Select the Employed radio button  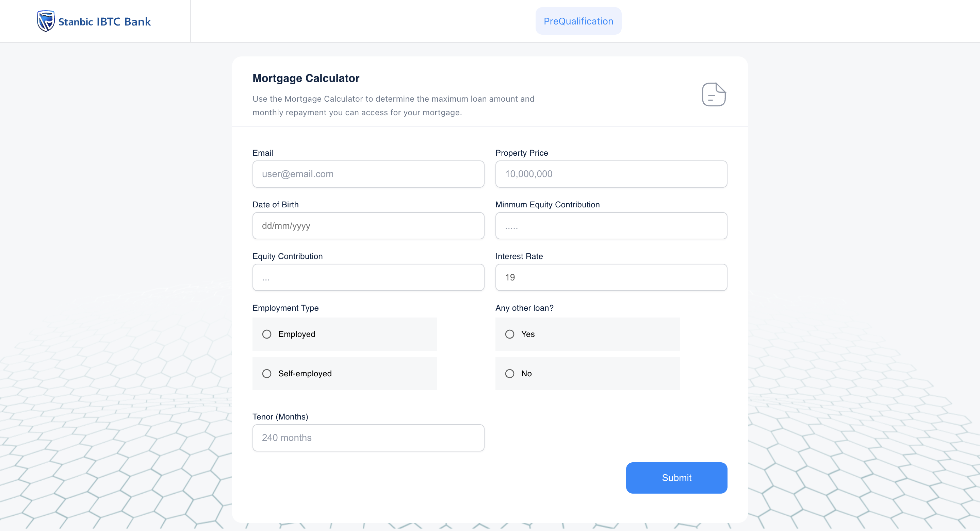pos(267,334)
